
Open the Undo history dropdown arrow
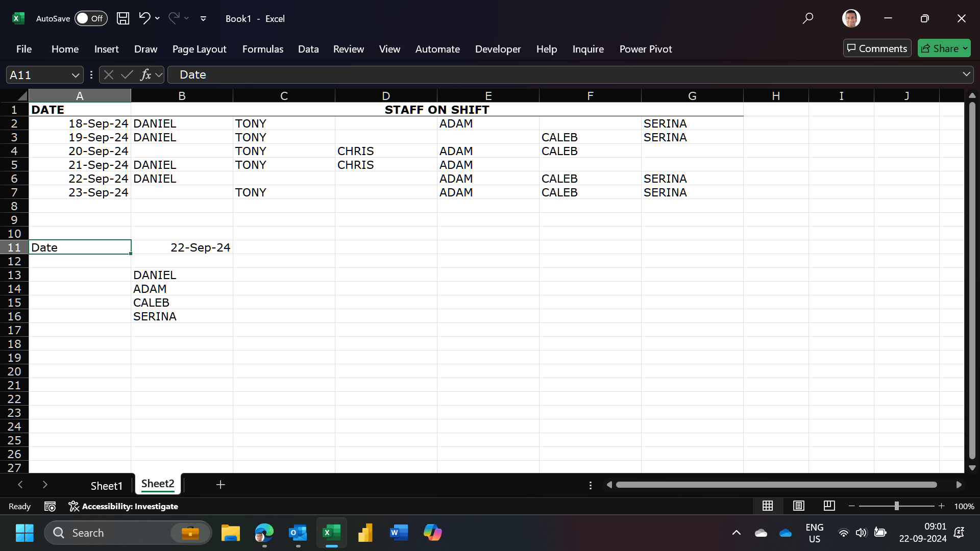click(x=158, y=18)
